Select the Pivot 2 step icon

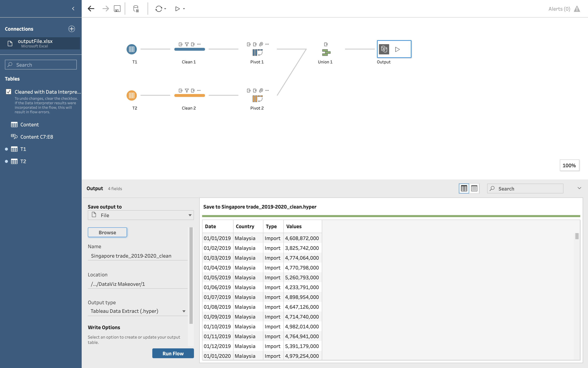point(257,99)
